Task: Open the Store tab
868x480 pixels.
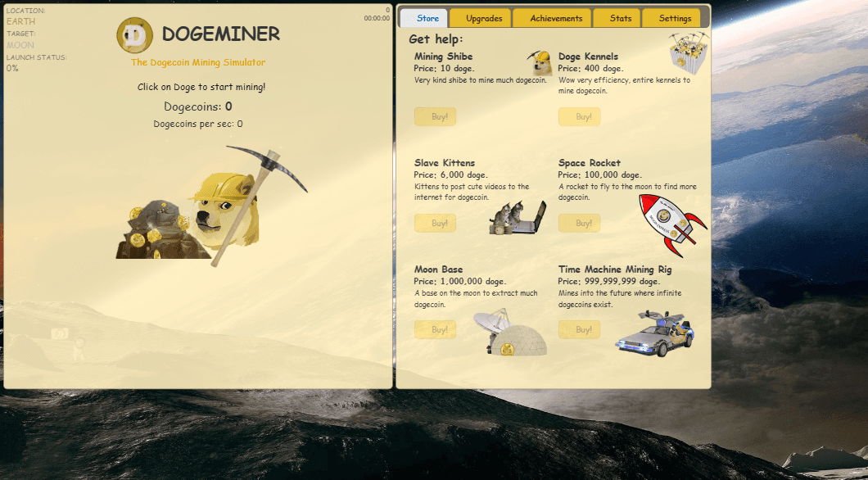Action: click(424, 18)
